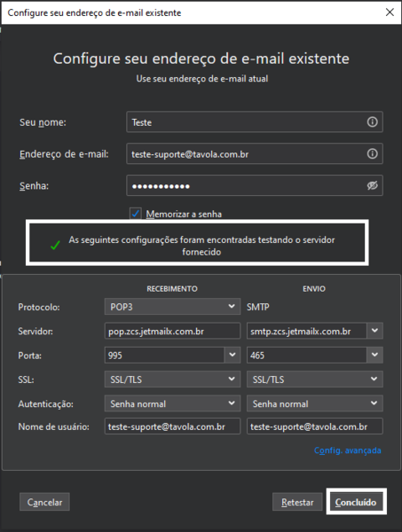Viewport: 402px width, 532px height.
Task: Open the POP3 protocol dropdown
Action: click(172, 307)
